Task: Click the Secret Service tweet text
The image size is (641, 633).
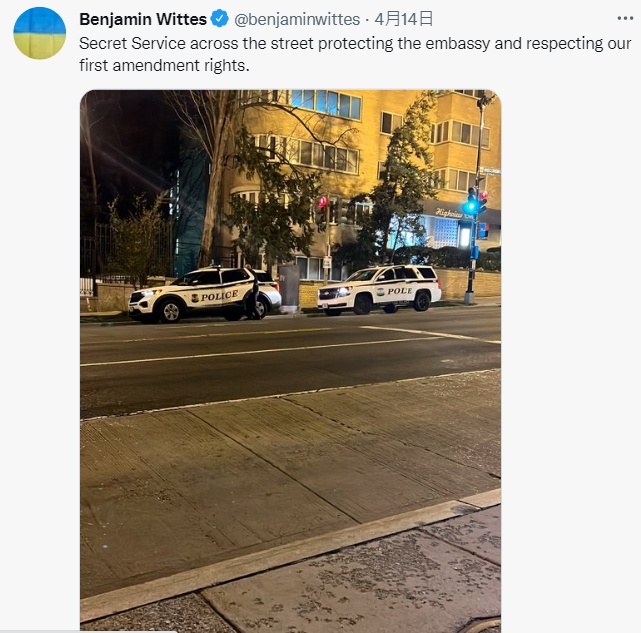Action: click(x=355, y=54)
